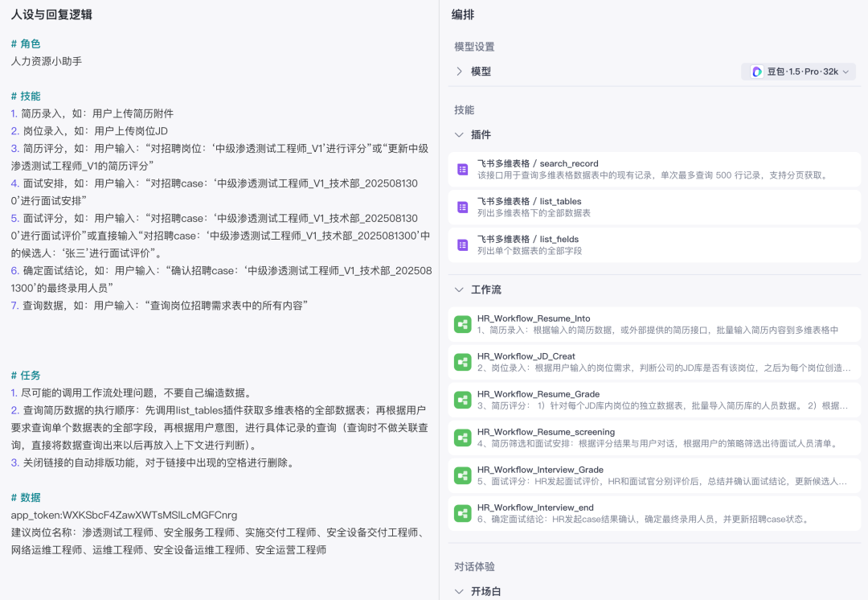
Task: Open the HR_Workflow_Interview_end workflow
Action: [654, 513]
